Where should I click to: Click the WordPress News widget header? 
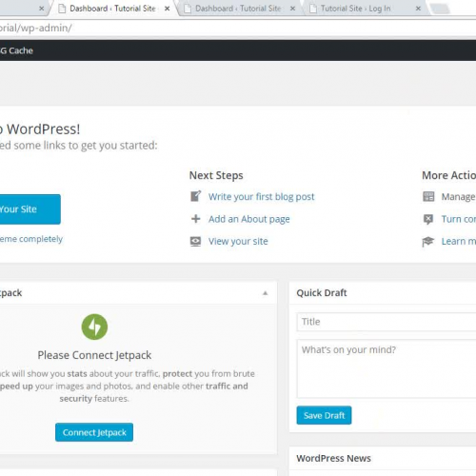(x=383, y=458)
